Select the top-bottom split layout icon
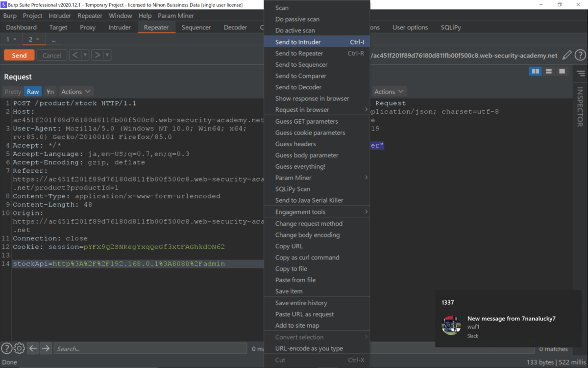 click(549, 72)
